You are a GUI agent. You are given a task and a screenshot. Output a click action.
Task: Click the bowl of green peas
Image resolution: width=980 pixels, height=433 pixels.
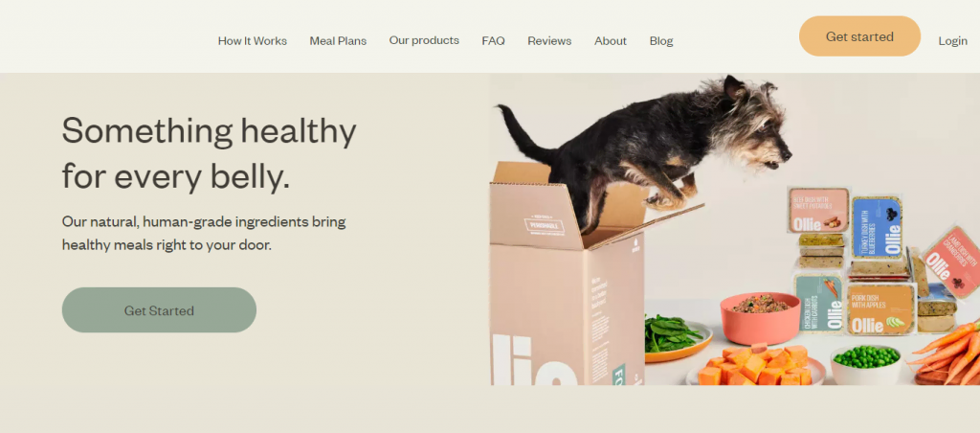tap(866, 364)
